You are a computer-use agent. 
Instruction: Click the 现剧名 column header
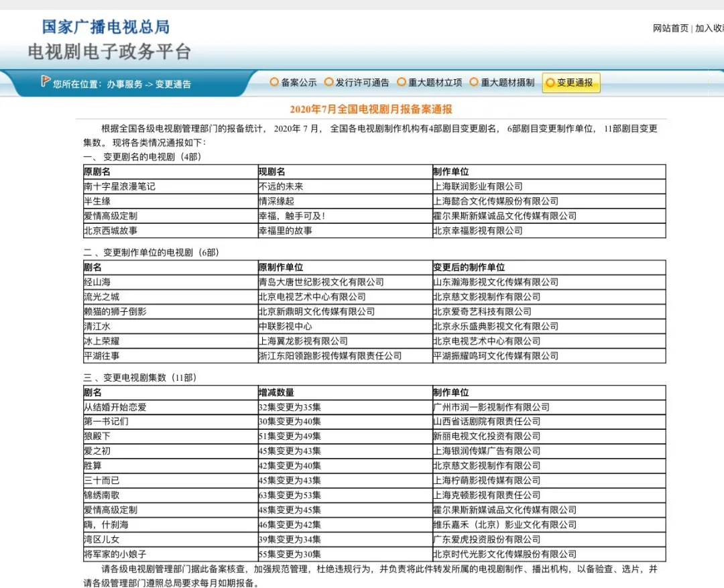[x=345, y=172]
